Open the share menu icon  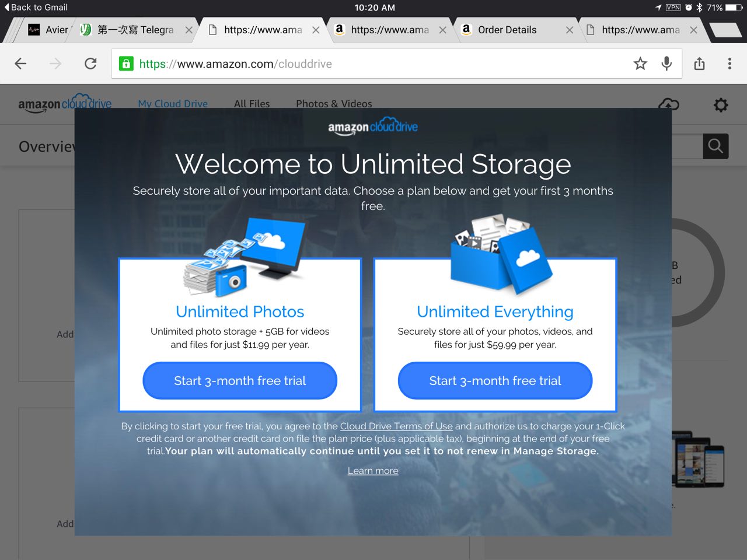699,64
